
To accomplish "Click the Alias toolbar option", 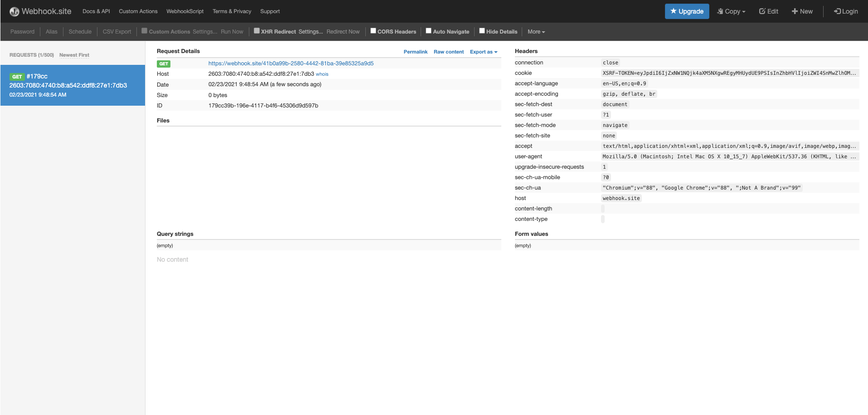I will tap(52, 32).
